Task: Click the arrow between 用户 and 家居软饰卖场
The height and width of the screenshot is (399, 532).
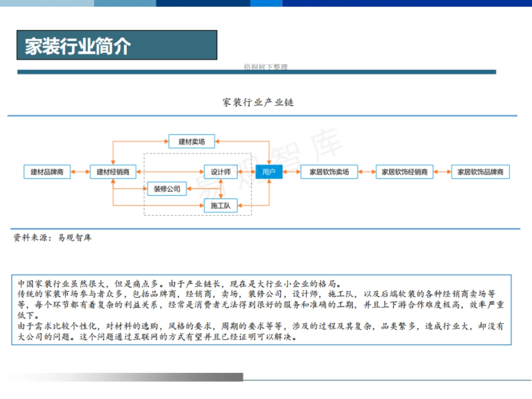Action: tap(290, 172)
